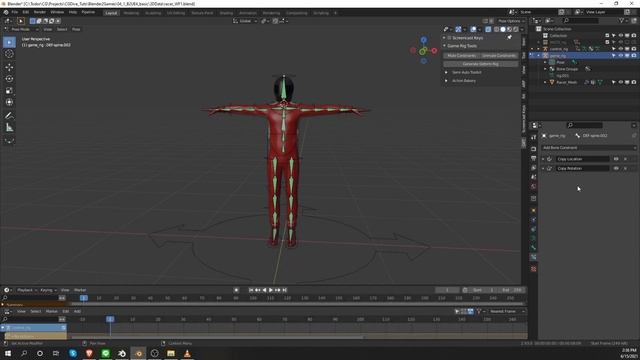Image resolution: width=640 pixels, height=360 pixels.
Task: Select the Rotate tool in viewport toolbar
Action: click(x=9, y=79)
